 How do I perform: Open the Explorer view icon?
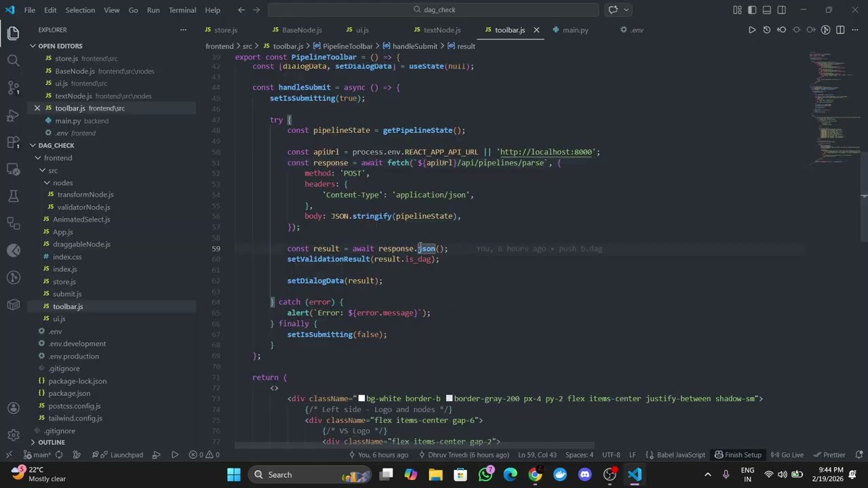pos(13,33)
